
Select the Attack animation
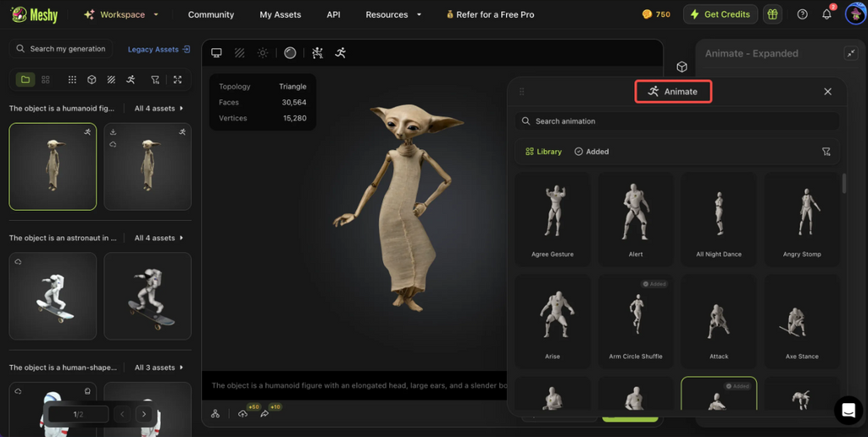tap(719, 321)
